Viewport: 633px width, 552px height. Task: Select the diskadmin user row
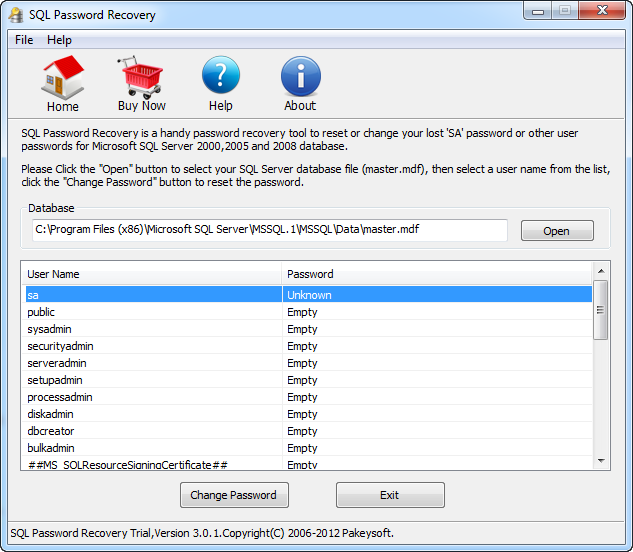click(309, 413)
